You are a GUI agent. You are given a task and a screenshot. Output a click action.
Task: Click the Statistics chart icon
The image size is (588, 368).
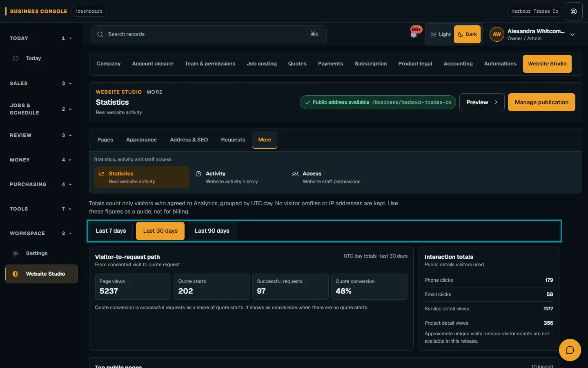102,174
